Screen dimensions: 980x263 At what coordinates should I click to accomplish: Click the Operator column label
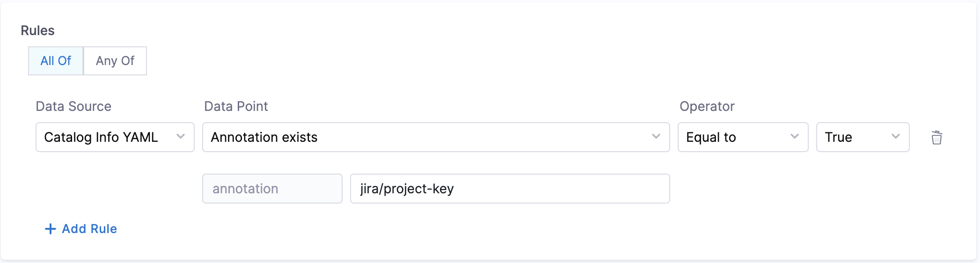(707, 107)
